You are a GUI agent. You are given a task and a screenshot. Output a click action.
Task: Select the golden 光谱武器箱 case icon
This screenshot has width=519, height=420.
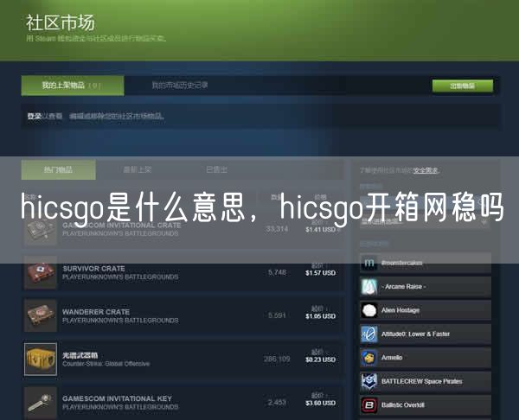(x=41, y=360)
